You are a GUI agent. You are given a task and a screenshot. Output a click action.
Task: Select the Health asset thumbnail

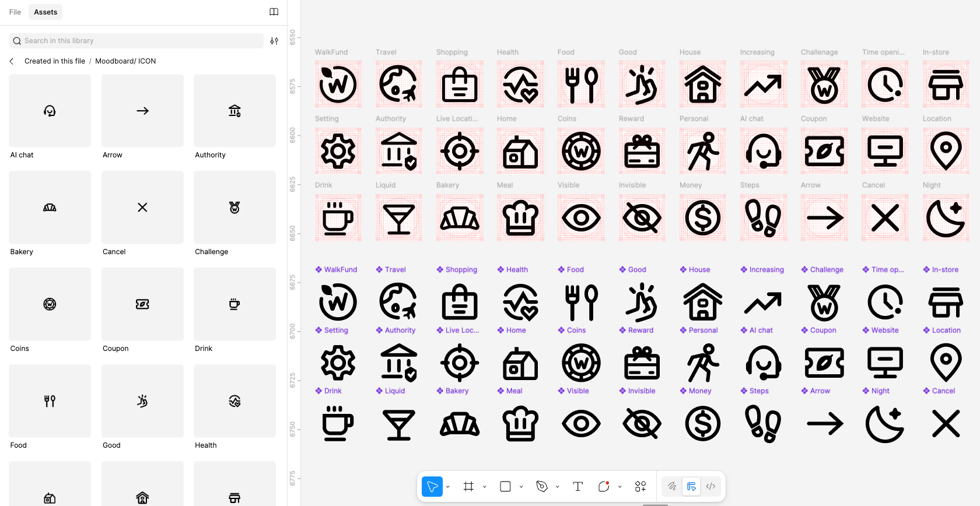(x=235, y=401)
